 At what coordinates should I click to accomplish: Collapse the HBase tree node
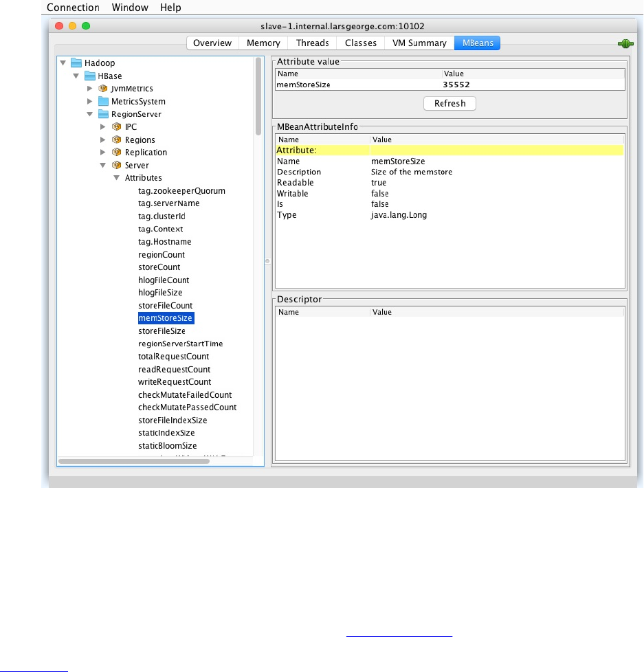click(76, 76)
